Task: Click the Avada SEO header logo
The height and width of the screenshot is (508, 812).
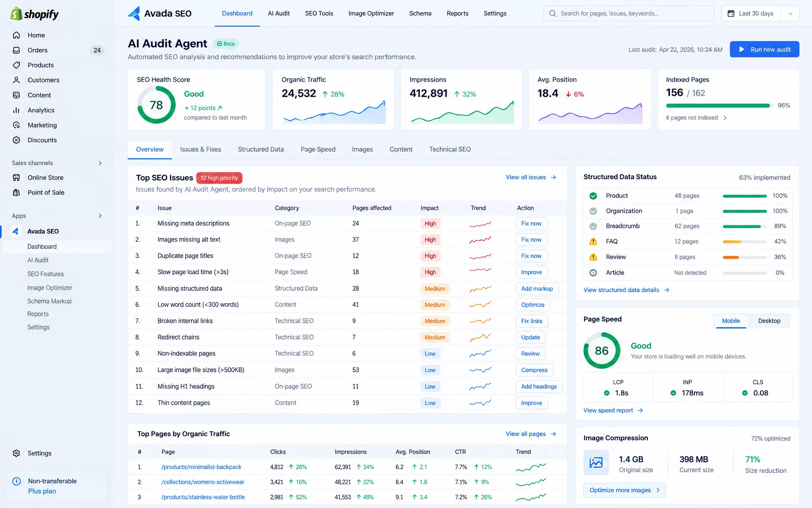Action: pos(160,14)
